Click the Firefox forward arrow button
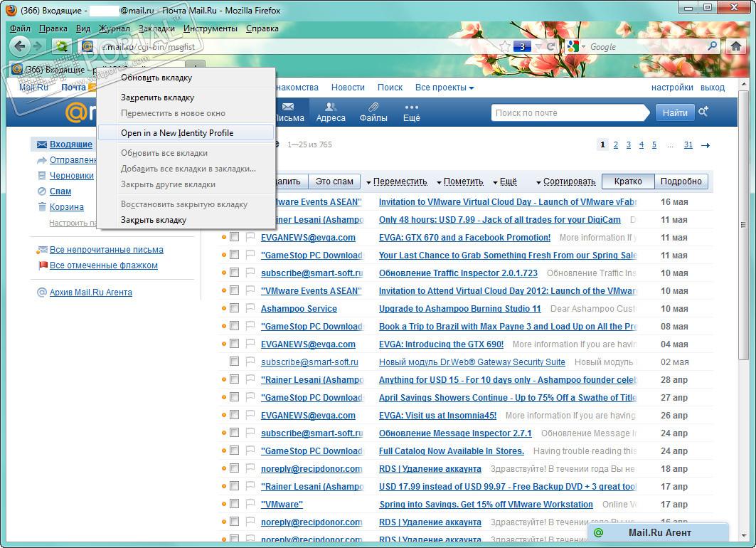This screenshot has height=548, width=756. coord(37,46)
